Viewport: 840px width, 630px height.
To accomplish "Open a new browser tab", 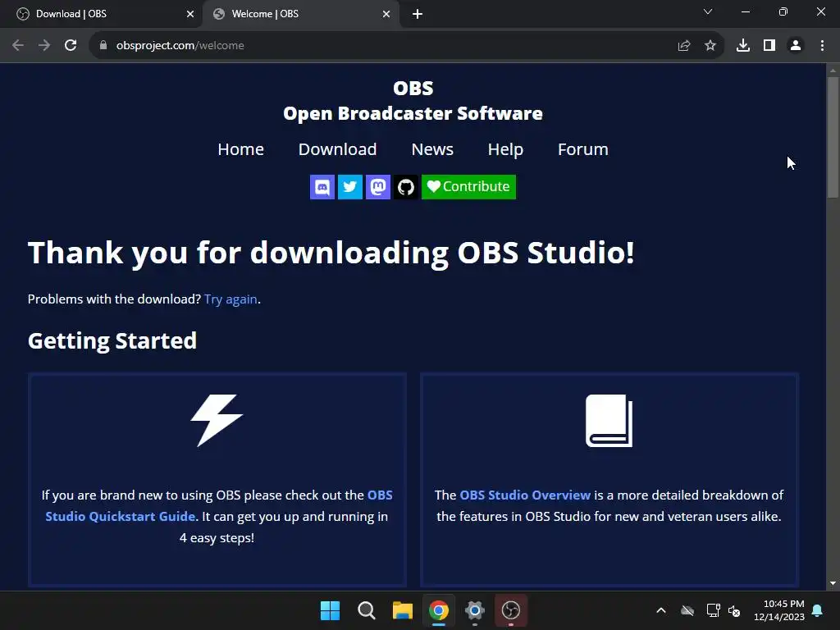I will coord(418,14).
